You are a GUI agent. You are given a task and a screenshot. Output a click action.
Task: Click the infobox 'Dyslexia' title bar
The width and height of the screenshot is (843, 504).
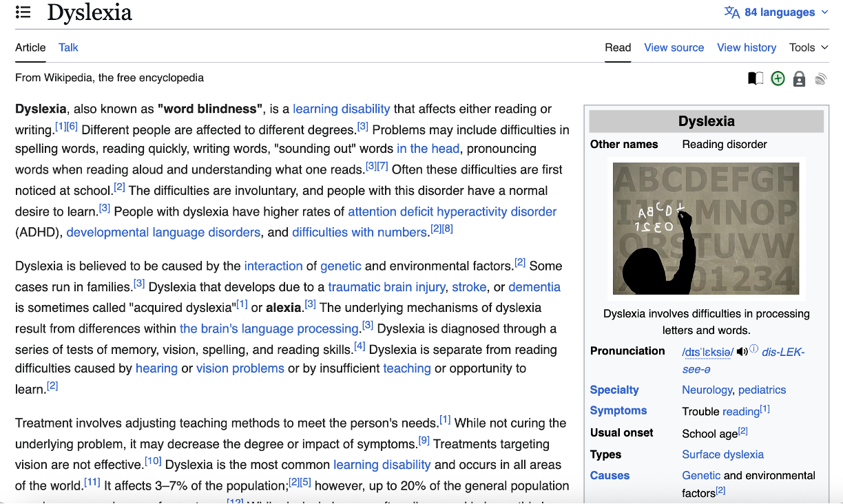(707, 121)
